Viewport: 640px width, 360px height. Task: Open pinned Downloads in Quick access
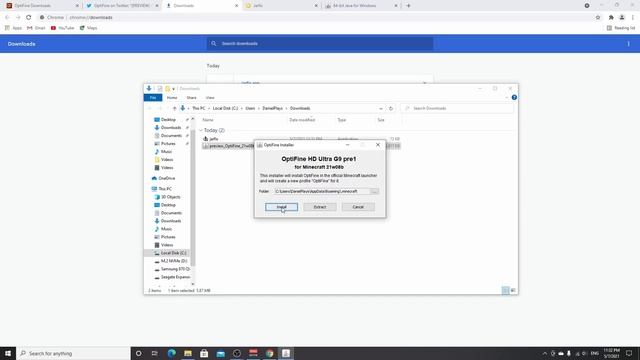click(171, 128)
